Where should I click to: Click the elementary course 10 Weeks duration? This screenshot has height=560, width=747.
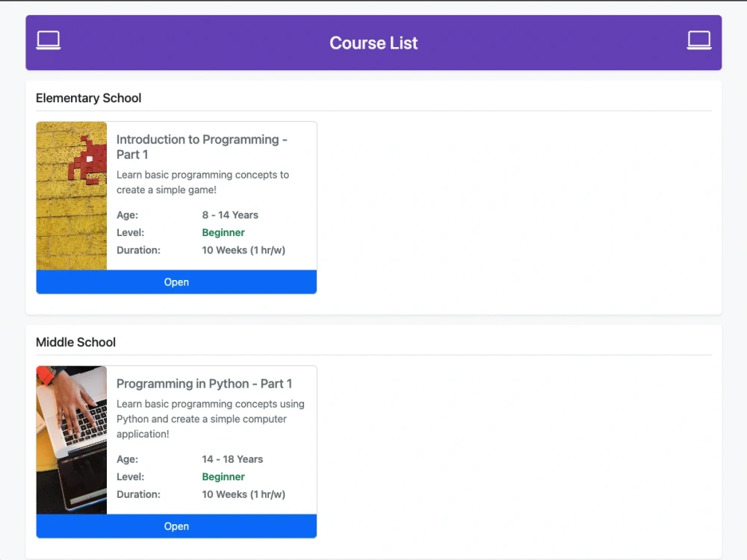pos(243,250)
